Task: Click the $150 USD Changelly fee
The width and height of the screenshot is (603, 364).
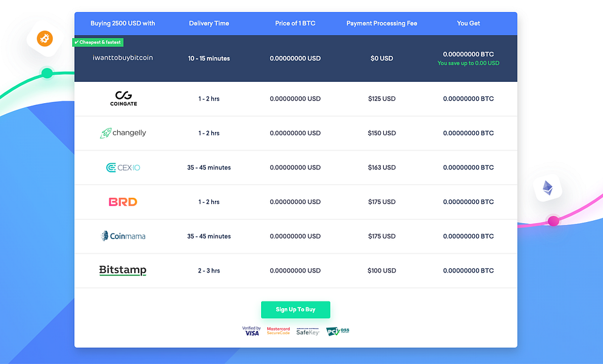Action: point(381,133)
